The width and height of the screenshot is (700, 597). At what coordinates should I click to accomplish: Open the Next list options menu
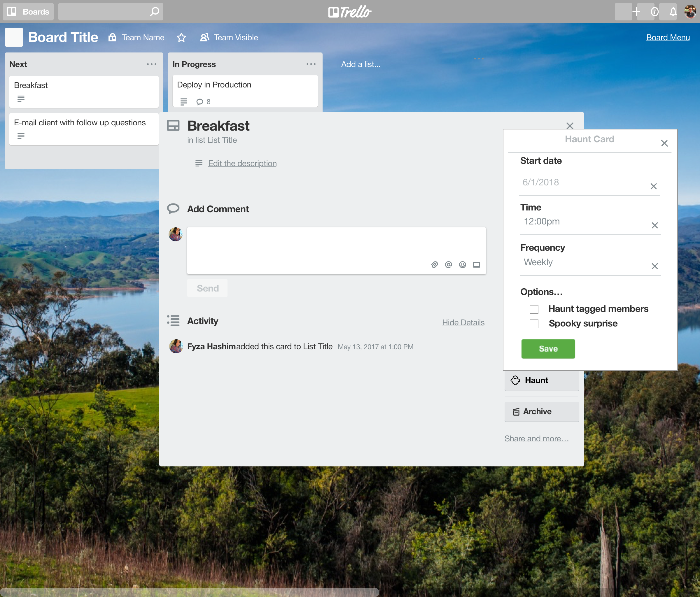152,64
